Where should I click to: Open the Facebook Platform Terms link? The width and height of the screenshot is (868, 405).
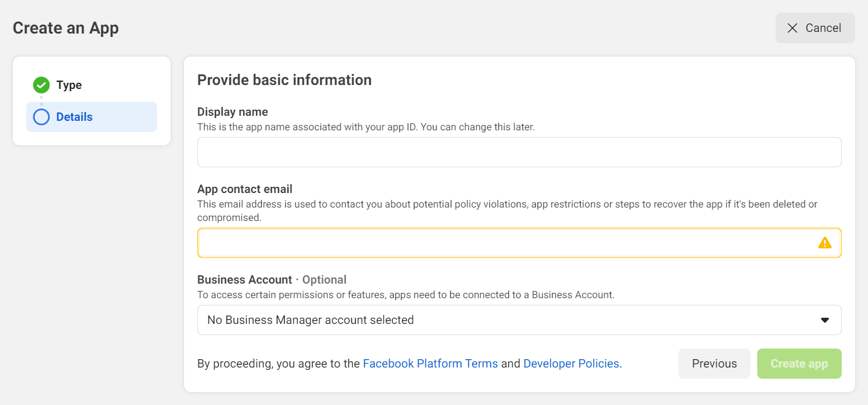tap(430, 364)
